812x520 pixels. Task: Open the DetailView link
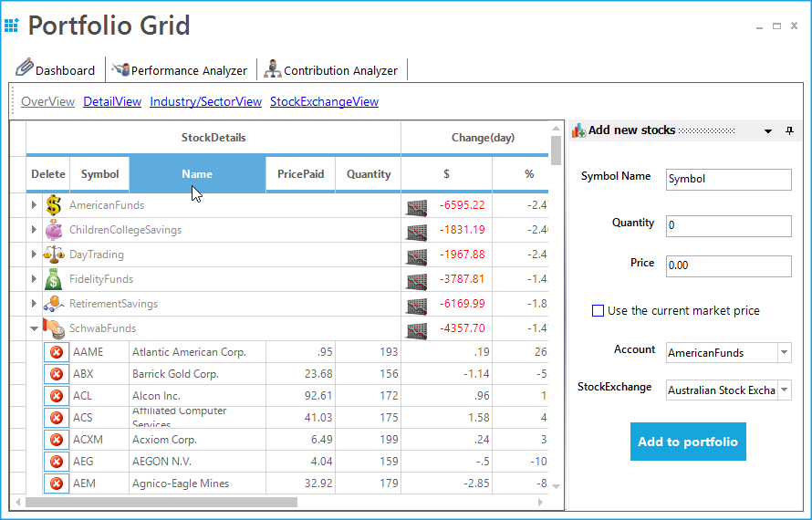pos(112,101)
